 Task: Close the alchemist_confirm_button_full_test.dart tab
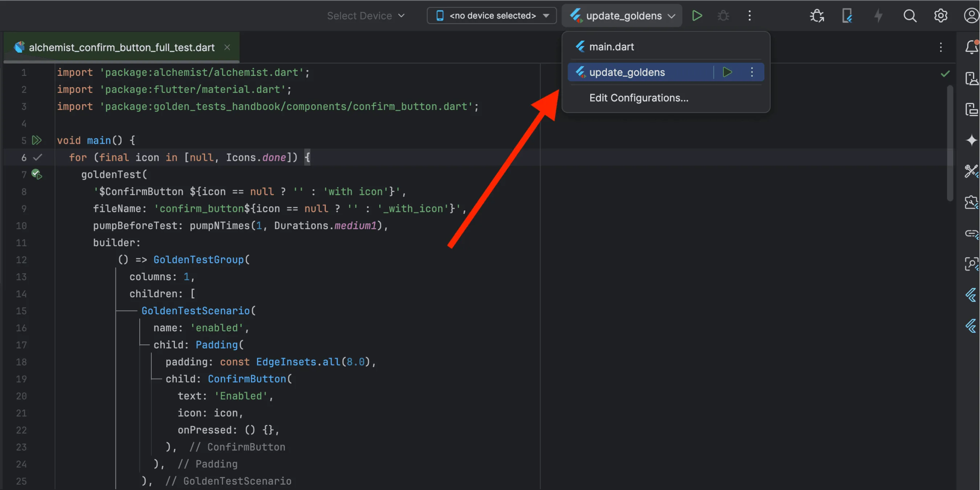coord(227,47)
